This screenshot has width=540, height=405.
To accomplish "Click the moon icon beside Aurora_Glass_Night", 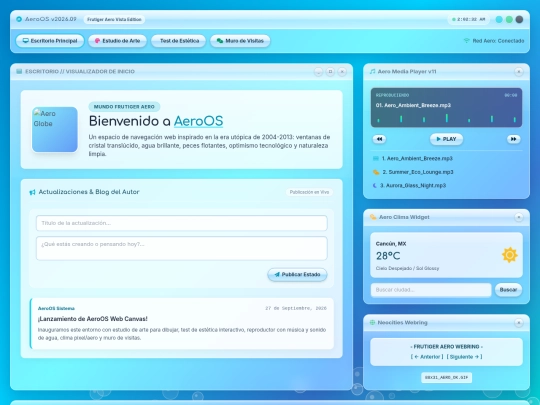I will coord(375,185).
